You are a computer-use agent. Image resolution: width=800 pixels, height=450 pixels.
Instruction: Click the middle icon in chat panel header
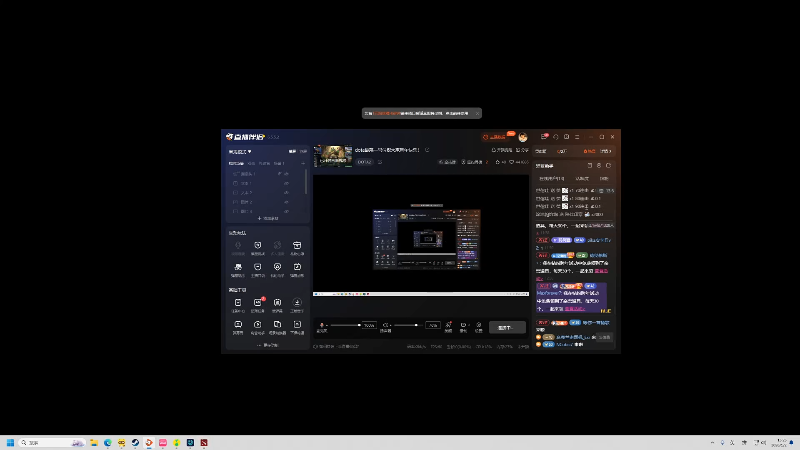pyautogui.click(x=599, y=166)
